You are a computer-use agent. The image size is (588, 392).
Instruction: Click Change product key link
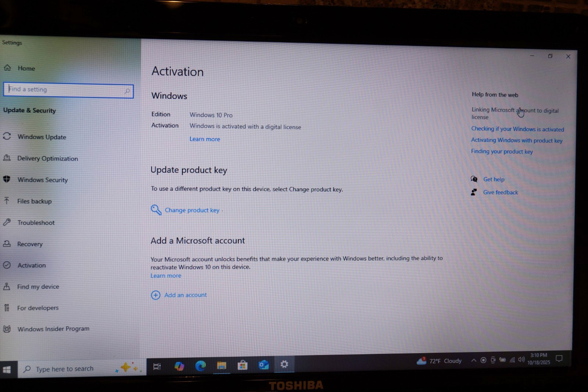[x=192, y=210]
